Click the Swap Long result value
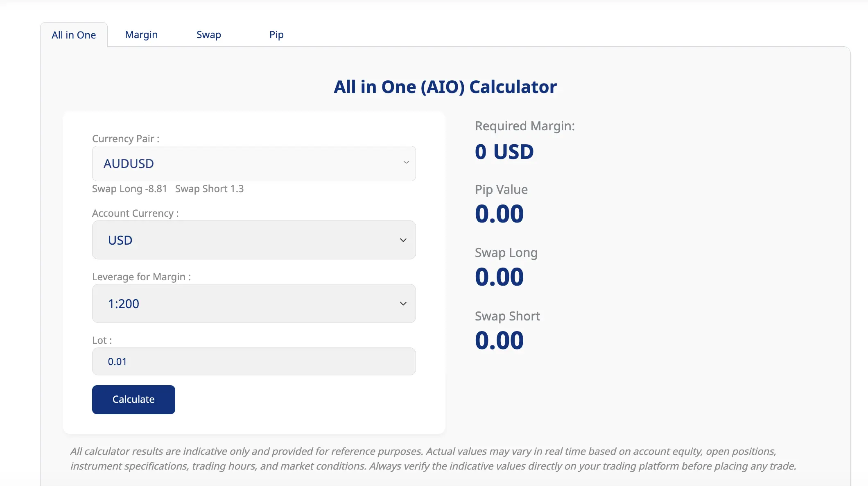The width and height of the screenshot is (868, 486). tap(499, 277)
